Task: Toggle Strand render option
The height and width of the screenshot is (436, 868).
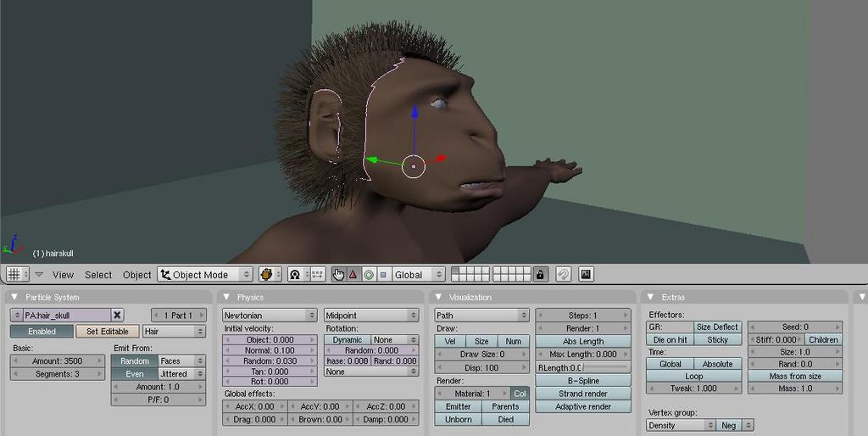Action: point(583,394)
